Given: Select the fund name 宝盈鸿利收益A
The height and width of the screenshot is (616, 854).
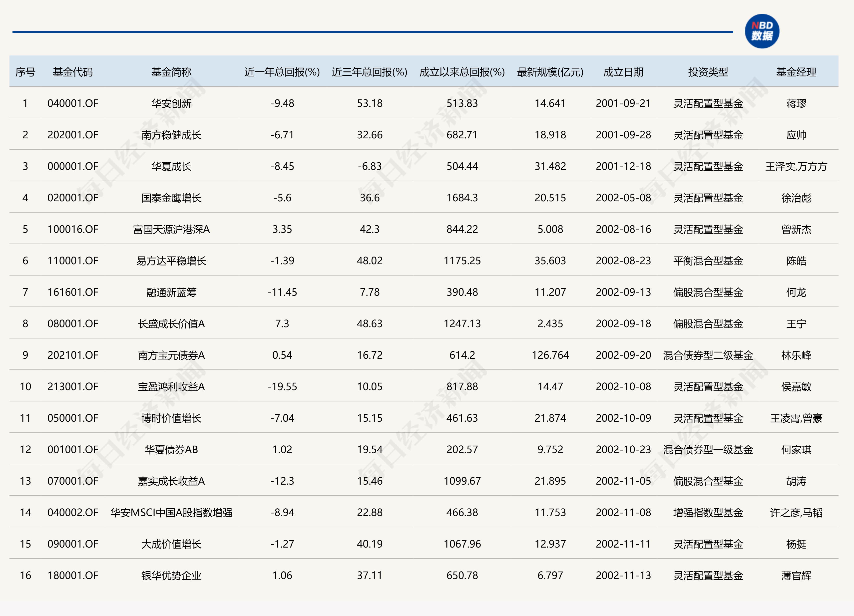Looking at the screenshot, I should 171,387.
